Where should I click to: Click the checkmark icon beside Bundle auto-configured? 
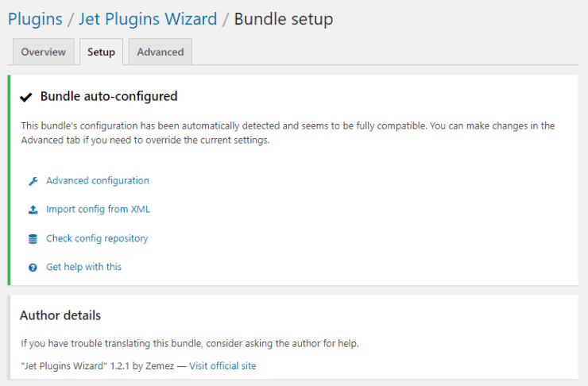click(x=26, y=97)
